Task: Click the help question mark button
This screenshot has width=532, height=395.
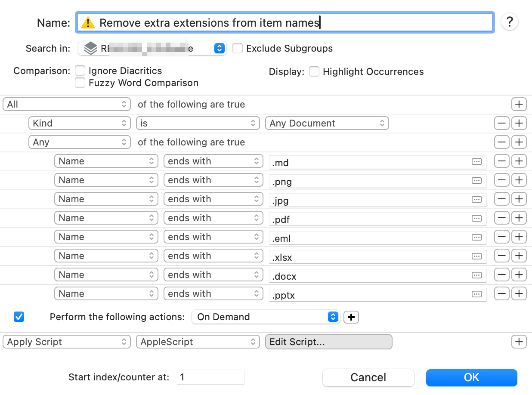Action: pyautogui.click(x=510, y=22)
